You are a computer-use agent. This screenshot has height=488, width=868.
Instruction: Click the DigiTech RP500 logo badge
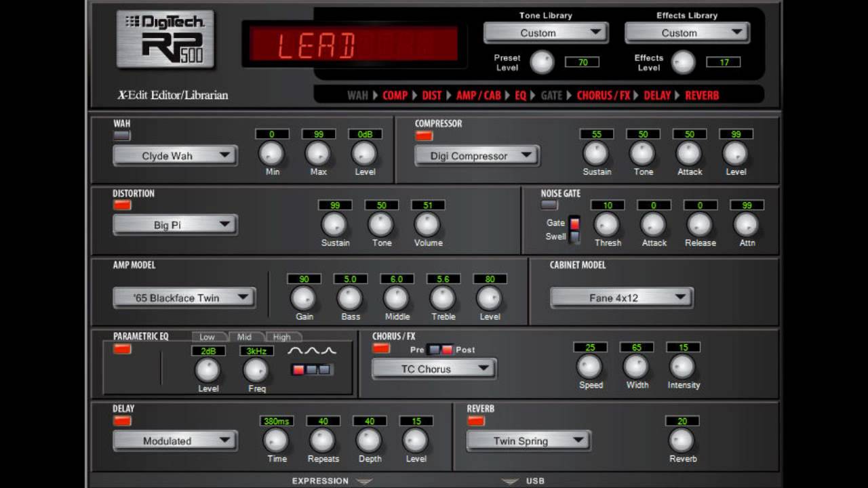(x=165, y=39)
